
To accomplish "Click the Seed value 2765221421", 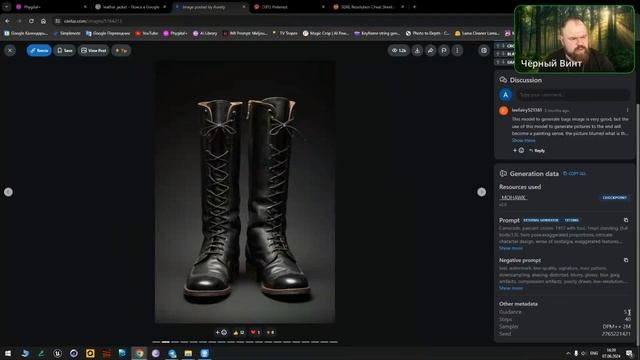I will click(x=616, y=334).
